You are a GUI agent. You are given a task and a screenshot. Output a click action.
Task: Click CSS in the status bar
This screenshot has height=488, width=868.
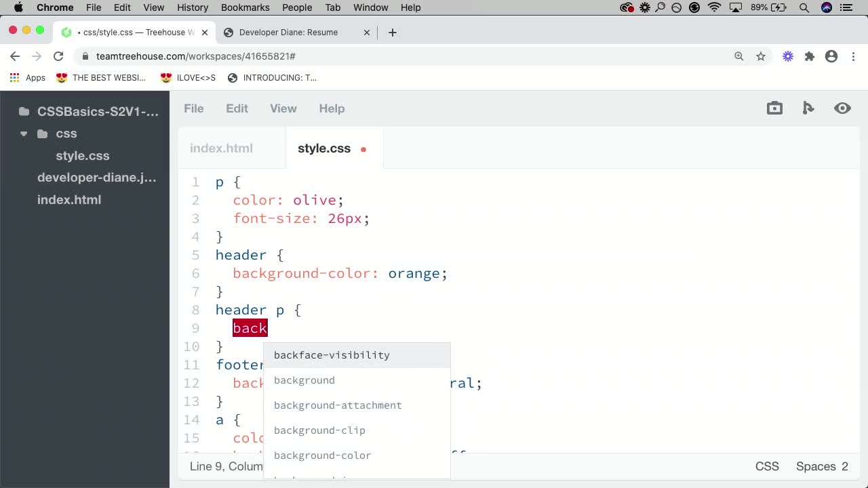point(767,466)
